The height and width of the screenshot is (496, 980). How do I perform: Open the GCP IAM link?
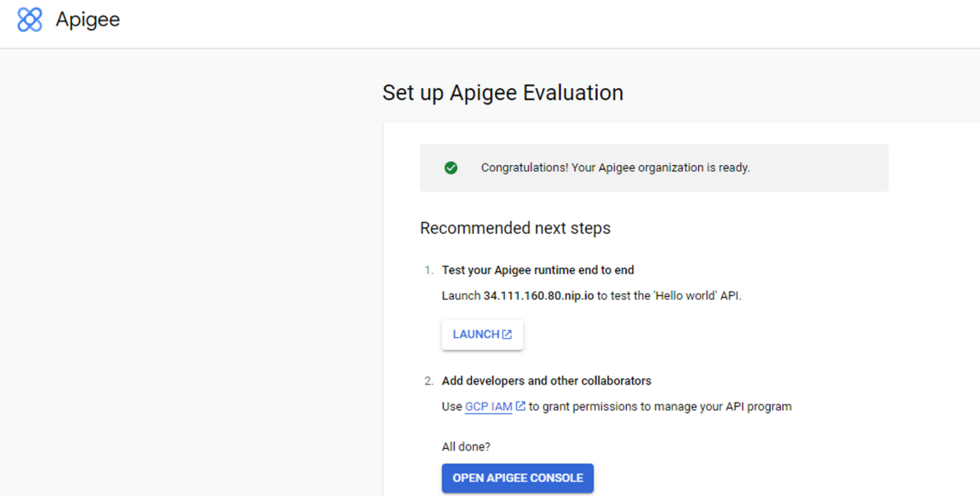tap(489, 407)
